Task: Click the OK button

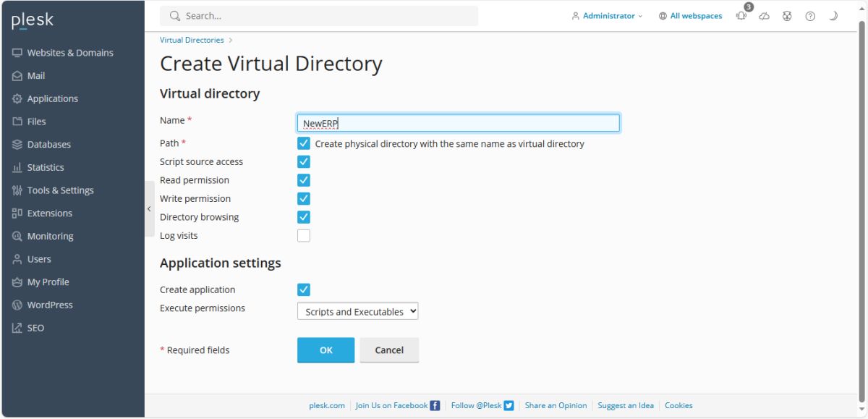Action: click(326, 350)
